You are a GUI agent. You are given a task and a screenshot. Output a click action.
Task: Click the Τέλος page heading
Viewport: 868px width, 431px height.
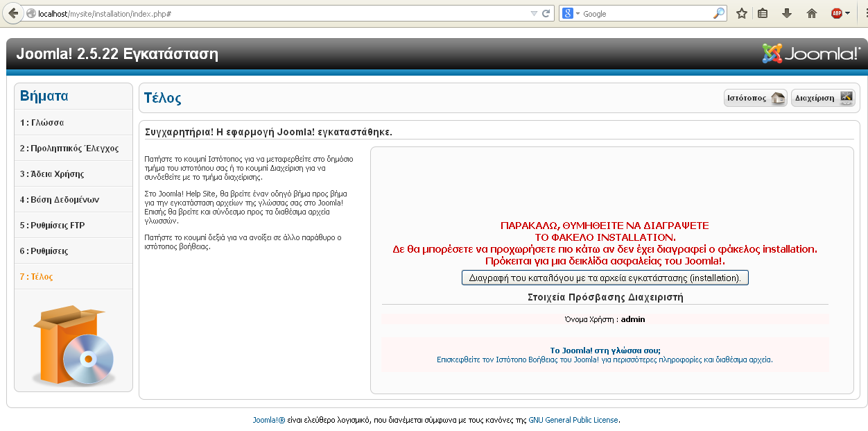pos(163,98)
